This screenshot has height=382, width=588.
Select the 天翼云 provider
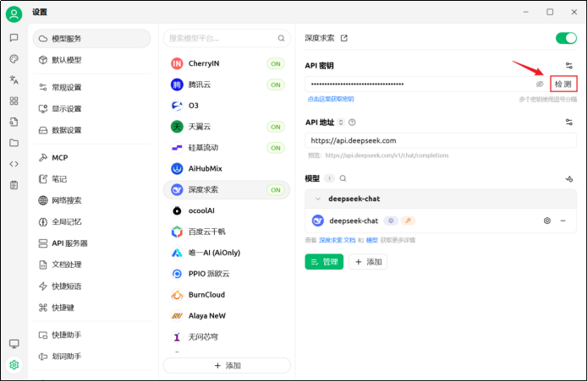[227, 127]
